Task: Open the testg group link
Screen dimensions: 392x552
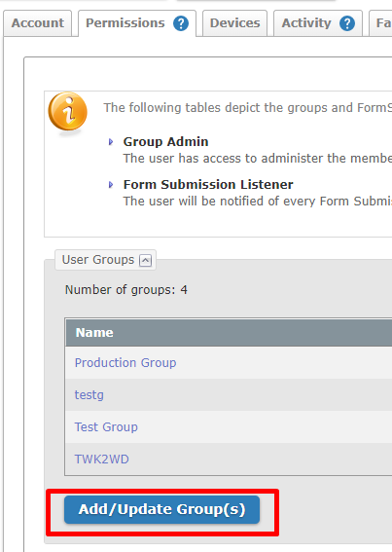Action: [89, 395]
